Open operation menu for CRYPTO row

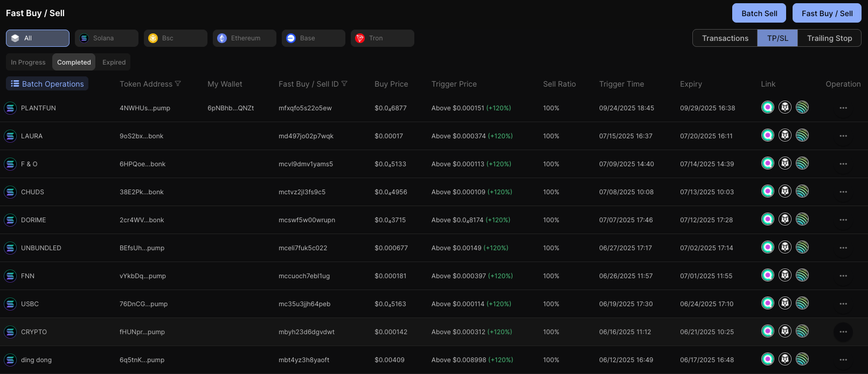(x=843, y=332)
